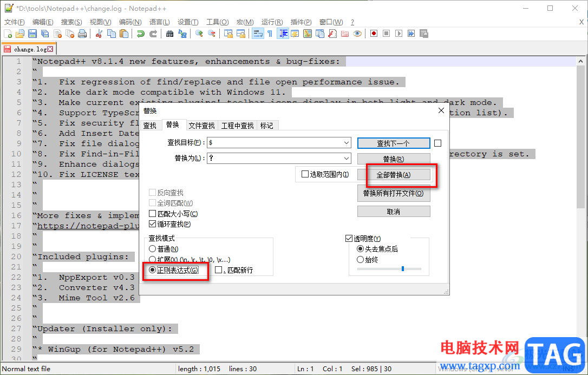Toggle synchronize vertical scrolling icon
Screen dimensions: 588x375
tap(228, 34)
